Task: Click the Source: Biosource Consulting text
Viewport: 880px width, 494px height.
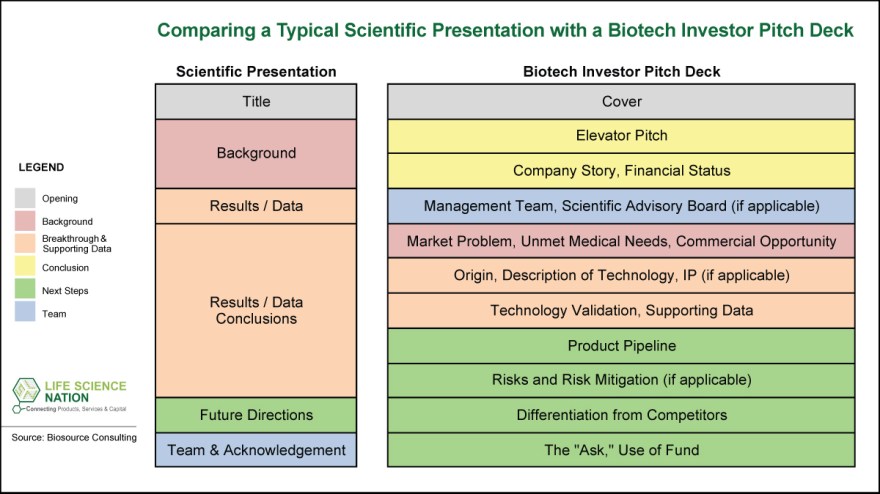Action: click(x=75, y=438)
